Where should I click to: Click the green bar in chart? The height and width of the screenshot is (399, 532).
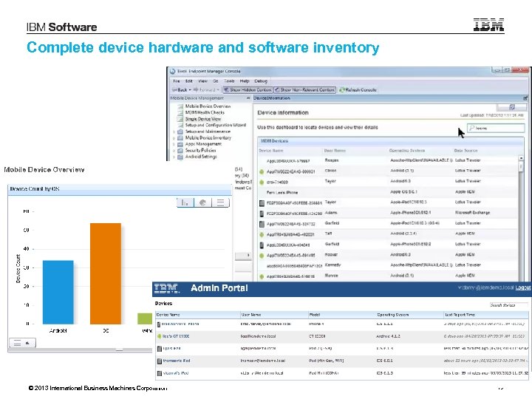point(145,318)
